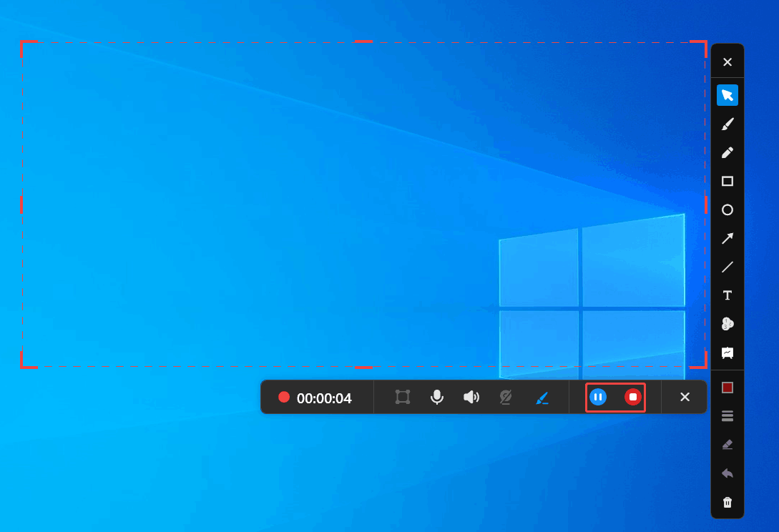Screen dimensions: 779x532
Task: Stop the screen recording
Action: (632, 397)
